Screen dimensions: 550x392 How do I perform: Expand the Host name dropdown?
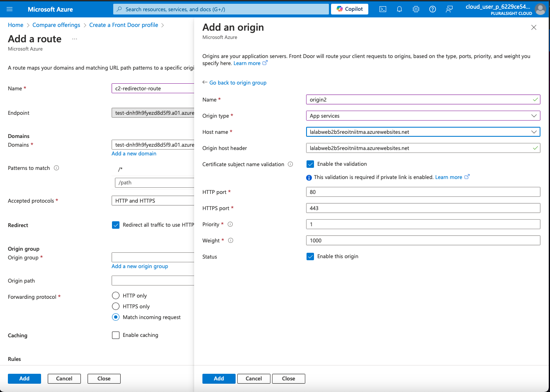(423, 132)
